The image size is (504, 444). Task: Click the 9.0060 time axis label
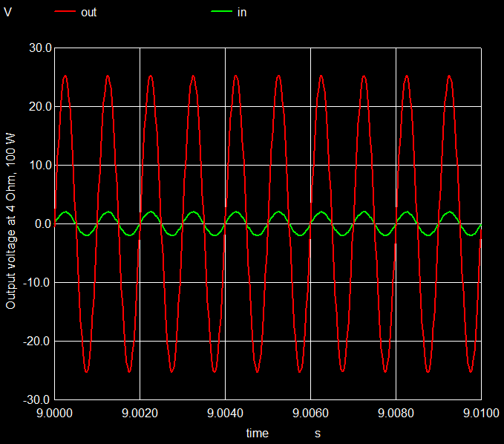[310, 413]
